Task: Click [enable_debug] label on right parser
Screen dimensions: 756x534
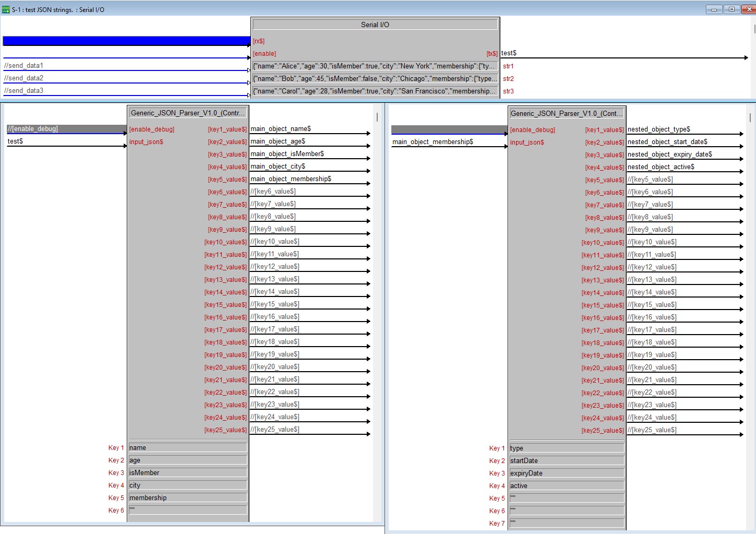Action: pos(533,130)
